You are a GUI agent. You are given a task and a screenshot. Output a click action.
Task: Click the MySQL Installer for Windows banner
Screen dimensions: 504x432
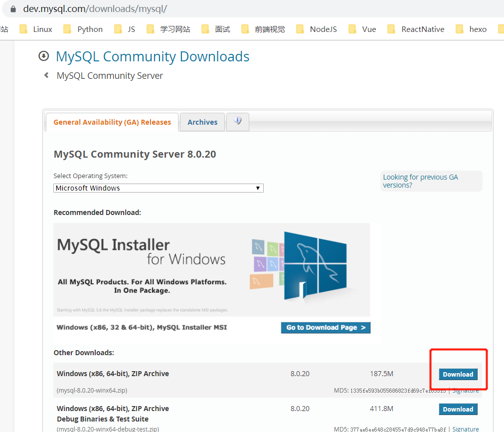coord(211,269)
